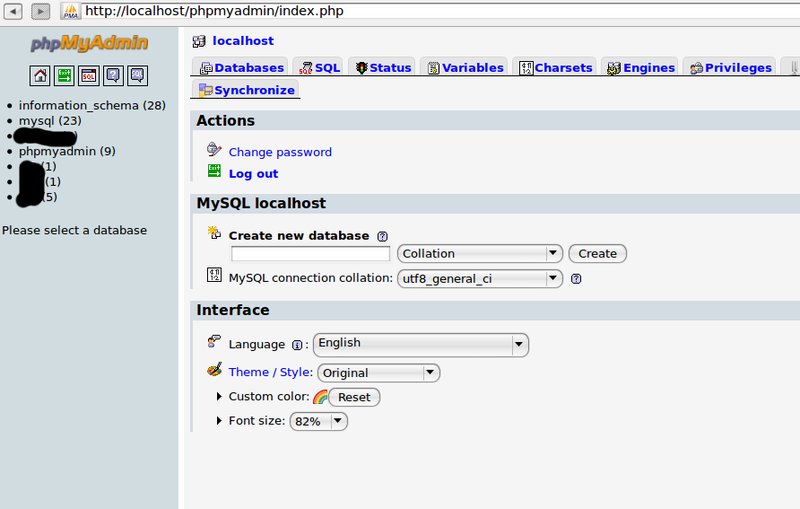Open the Collation dropdown for new database

tap(480, 253)
